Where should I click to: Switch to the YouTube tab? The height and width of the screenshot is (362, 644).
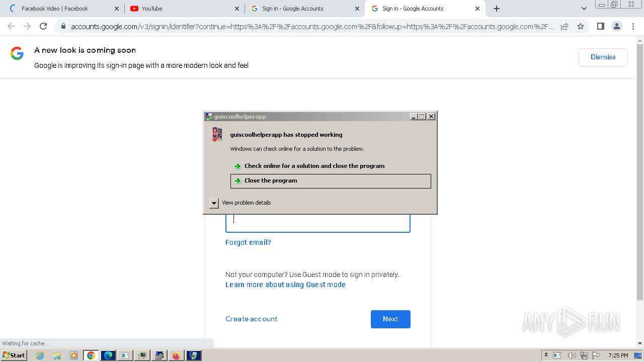click(184, 9)
